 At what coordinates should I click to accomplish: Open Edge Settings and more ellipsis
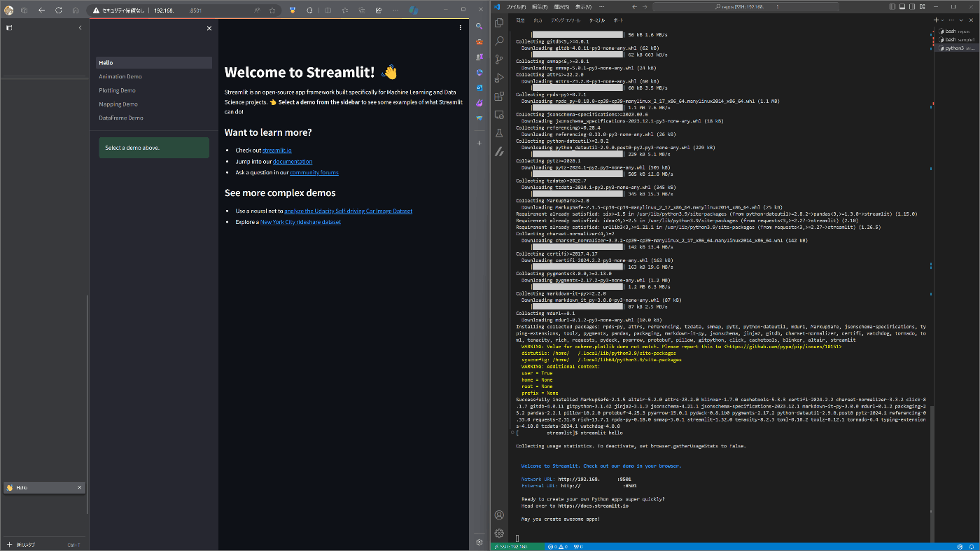coord(395,10)
